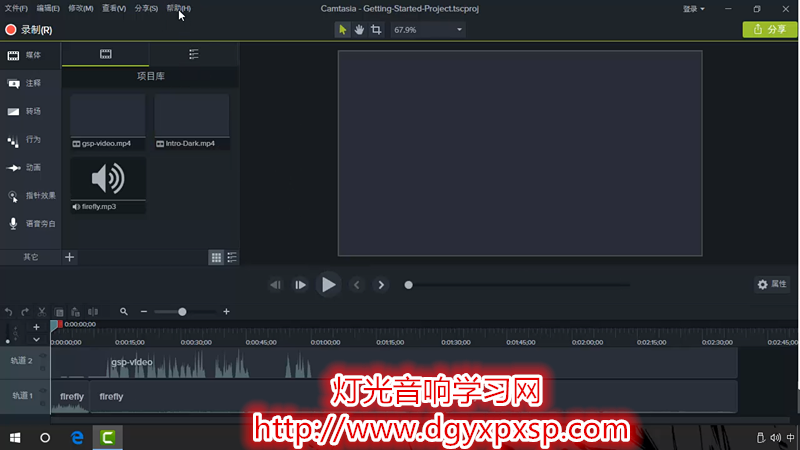
Task: Select the crop tool
Action: [x=376, y=30]
